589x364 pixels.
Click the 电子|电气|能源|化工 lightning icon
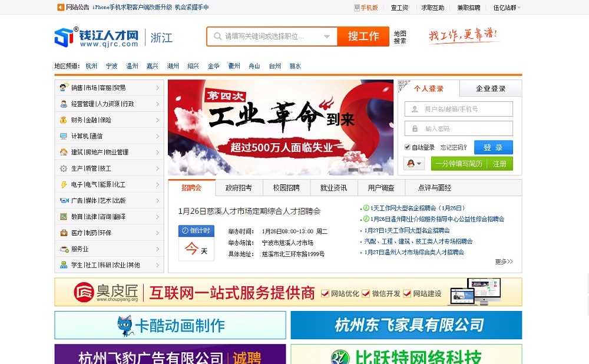(64, 184)
